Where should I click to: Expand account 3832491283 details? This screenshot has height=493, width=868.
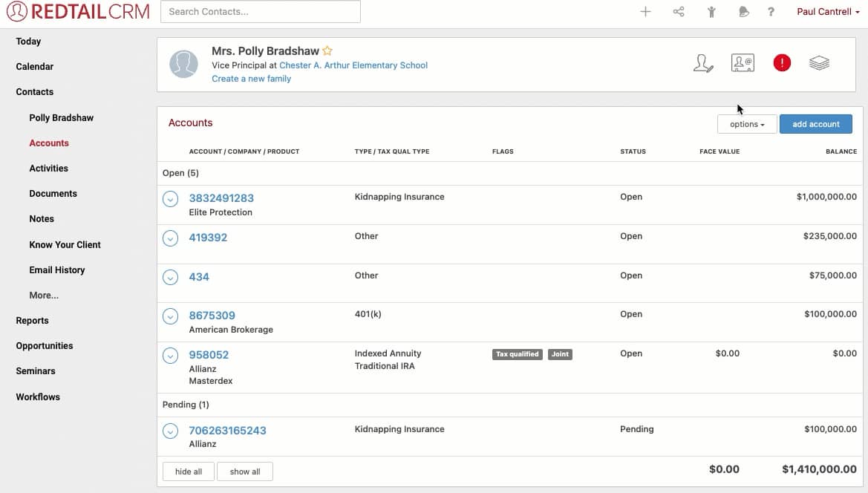(x=171, y=199)
